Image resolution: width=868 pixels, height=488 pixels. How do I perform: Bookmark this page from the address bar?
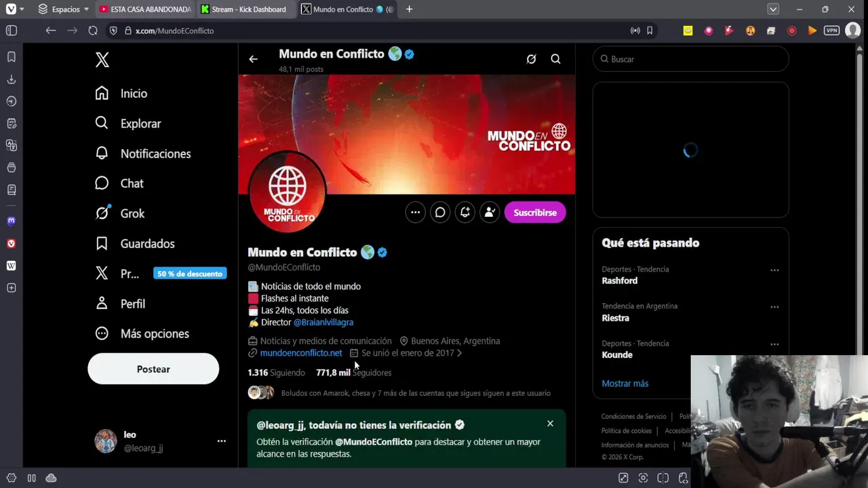tap(650, 30)
